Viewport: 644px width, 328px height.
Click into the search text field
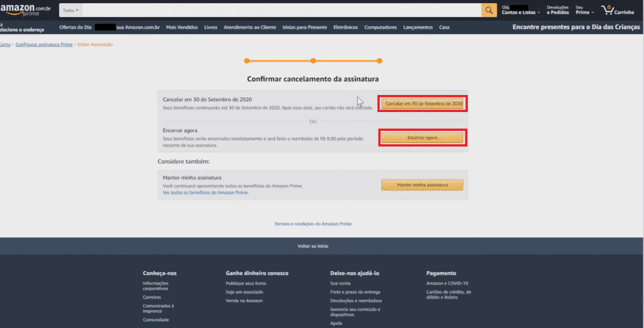point(281,10)
